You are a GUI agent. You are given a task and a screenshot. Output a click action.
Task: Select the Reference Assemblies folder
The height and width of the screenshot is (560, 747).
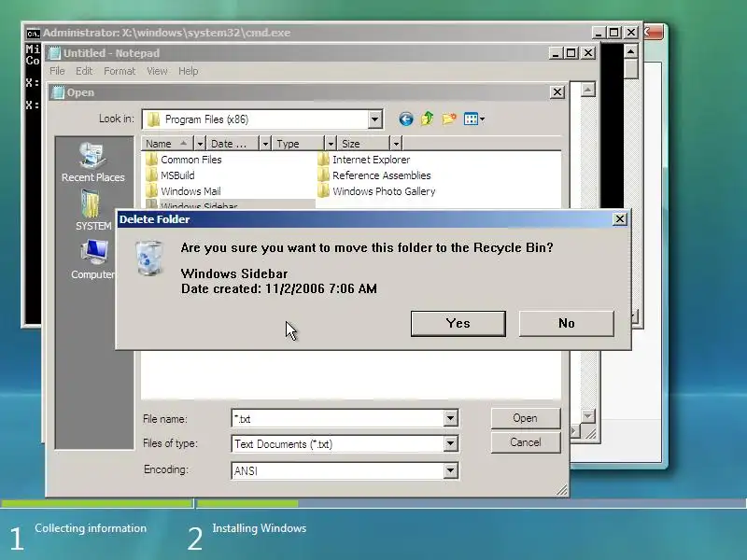click(374, 175)
